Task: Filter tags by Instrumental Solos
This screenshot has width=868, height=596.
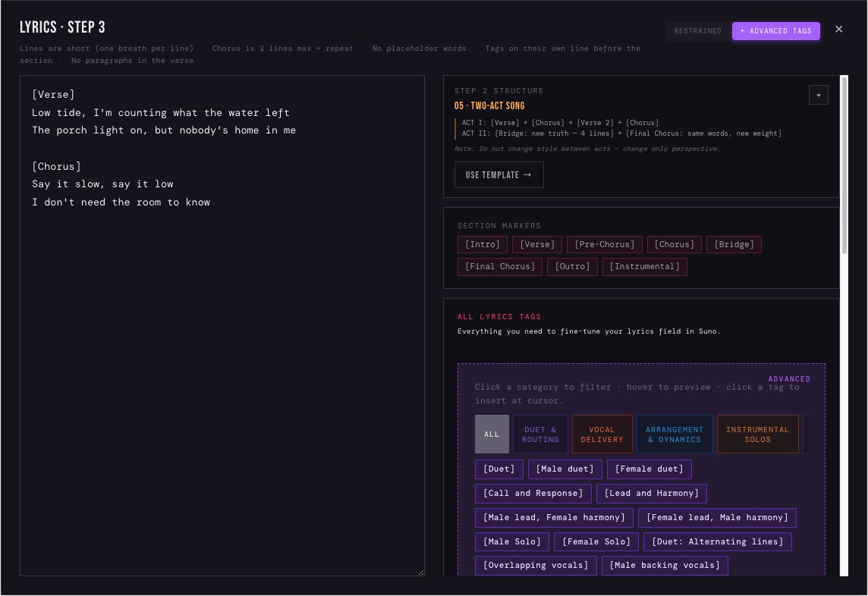Action: (757, 434)
